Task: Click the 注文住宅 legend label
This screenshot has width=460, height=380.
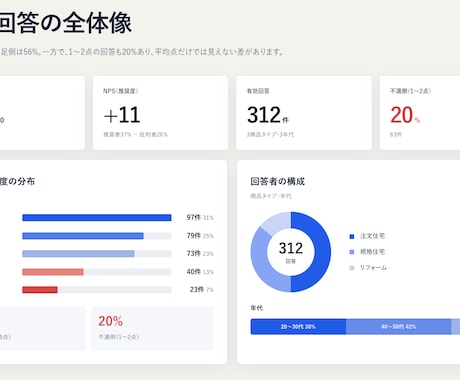Action: (372, 236)
